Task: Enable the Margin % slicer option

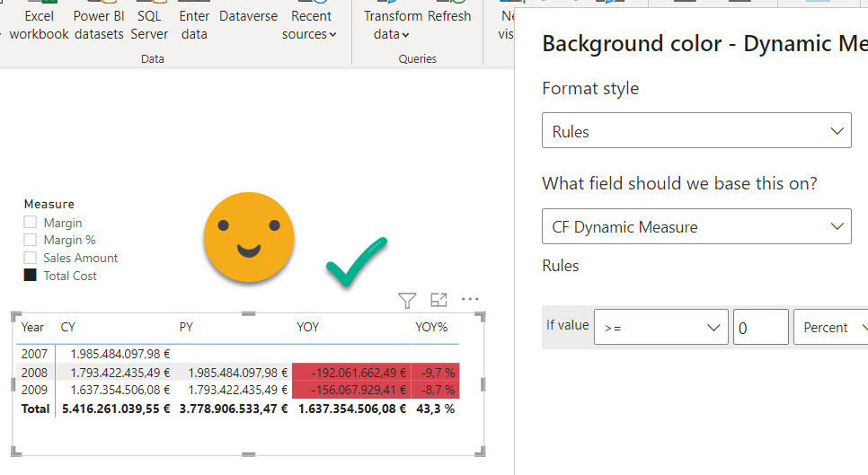Action: point(31,240)
